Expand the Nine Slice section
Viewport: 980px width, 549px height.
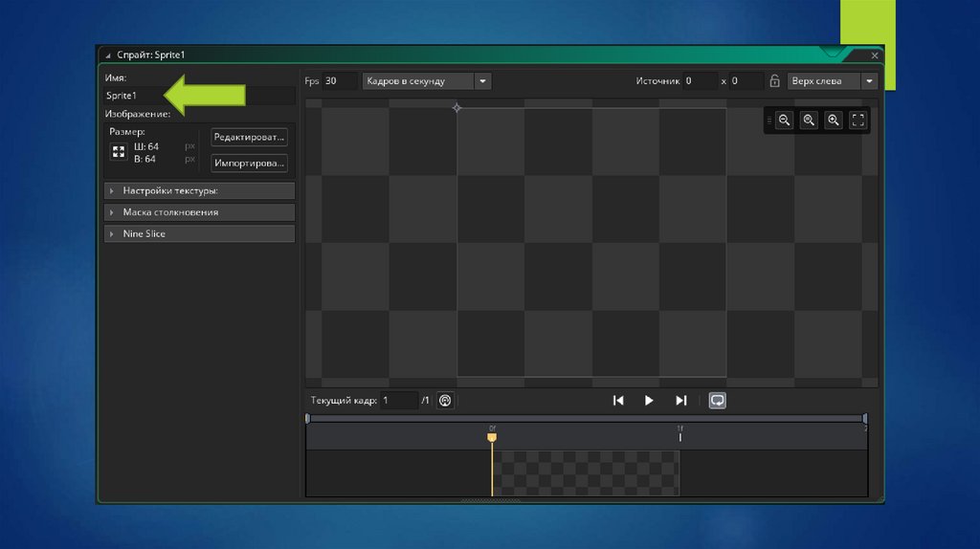pos(199,233)
